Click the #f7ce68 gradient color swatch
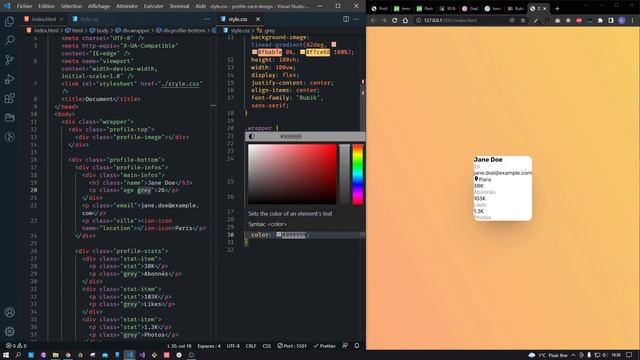 pyautogui.click(x=302, y=52)
